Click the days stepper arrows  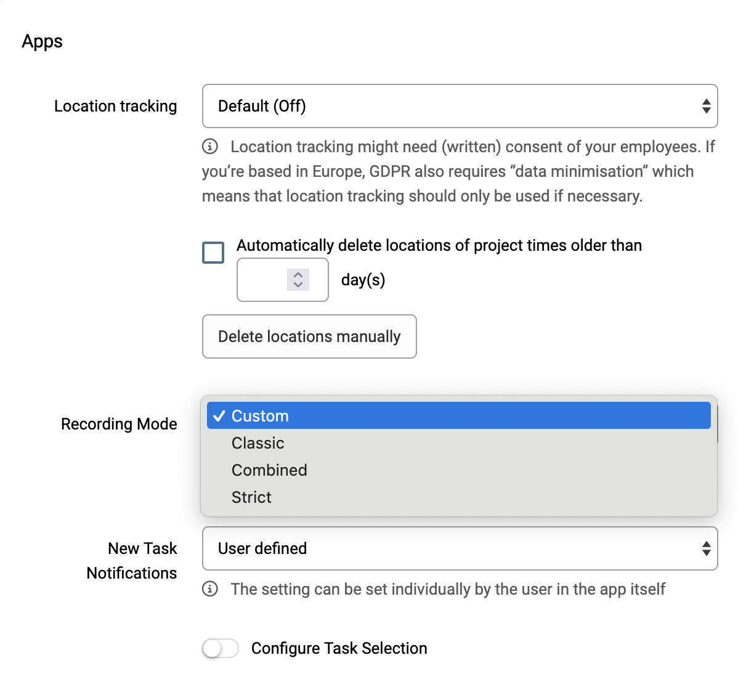(298, 280)
